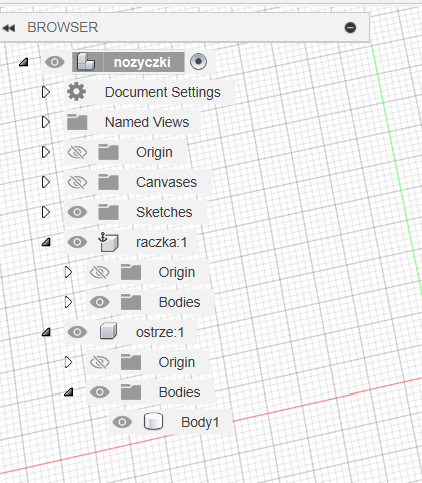Collapse the browser panel with double-arrow icon
Image resolution: width=422 pixels, height=483 pixels.
9,28
